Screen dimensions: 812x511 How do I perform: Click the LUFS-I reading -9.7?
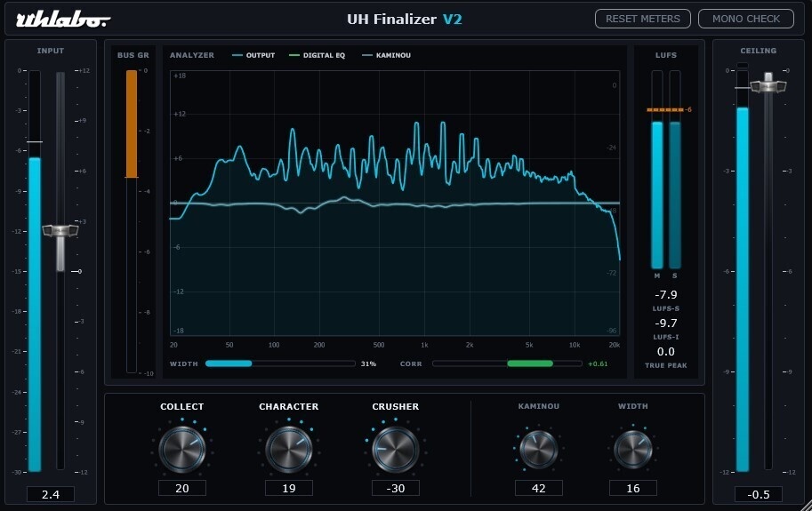[665, 323]
